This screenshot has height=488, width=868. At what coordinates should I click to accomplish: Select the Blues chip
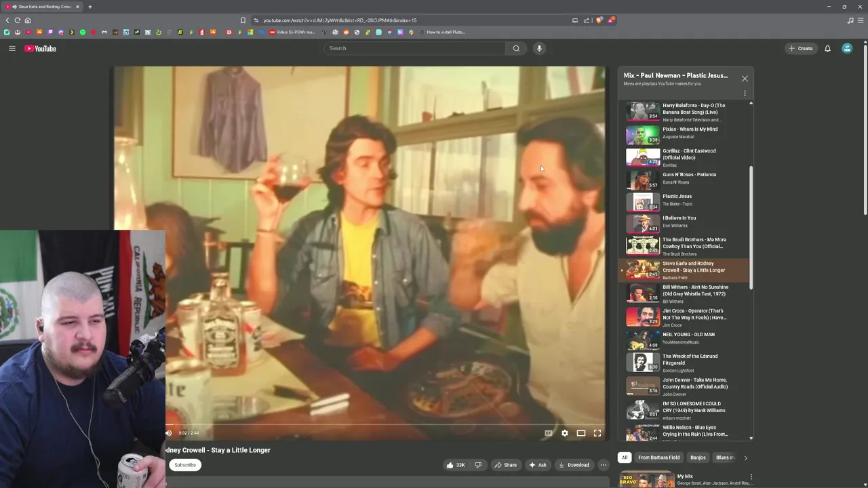pyautogui.click(x=724, y=457)
